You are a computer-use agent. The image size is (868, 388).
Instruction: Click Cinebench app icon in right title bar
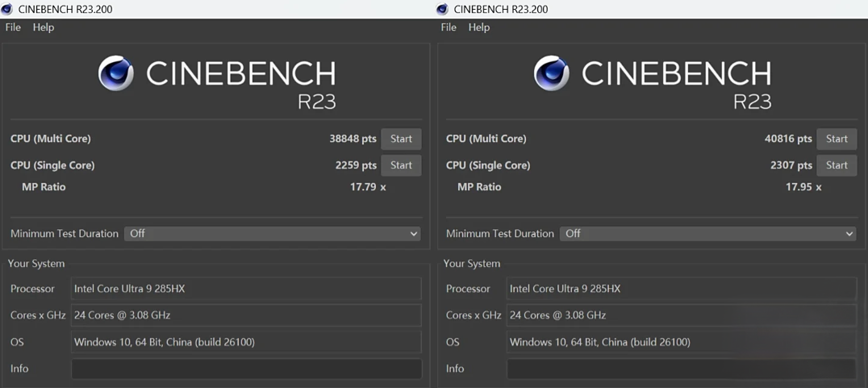coord(442,9)
